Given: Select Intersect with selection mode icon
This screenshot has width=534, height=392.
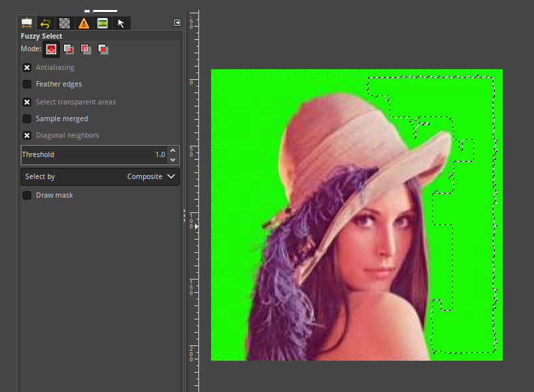Looking at the screenshot, I should tap(103, 49).
